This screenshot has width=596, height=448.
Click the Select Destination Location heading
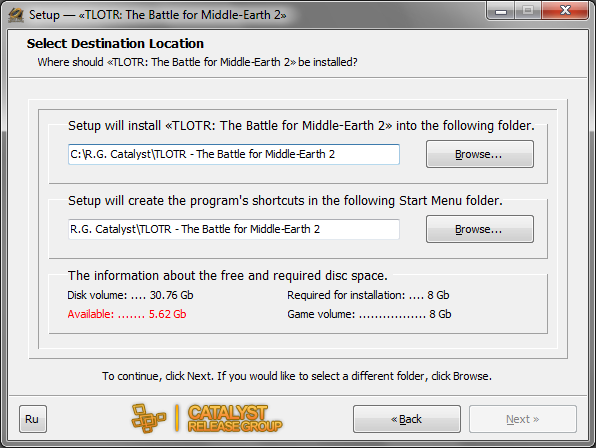pos(115,43)
